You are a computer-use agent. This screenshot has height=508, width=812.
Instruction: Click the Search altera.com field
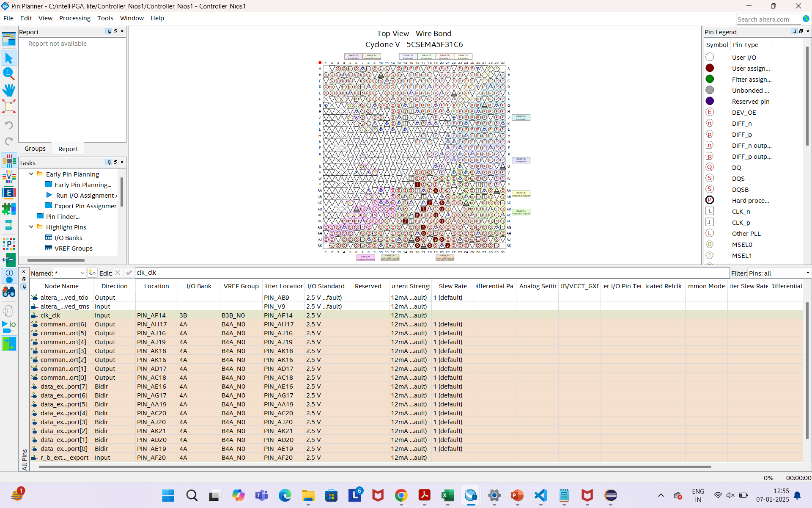click(x=768, y=19)
